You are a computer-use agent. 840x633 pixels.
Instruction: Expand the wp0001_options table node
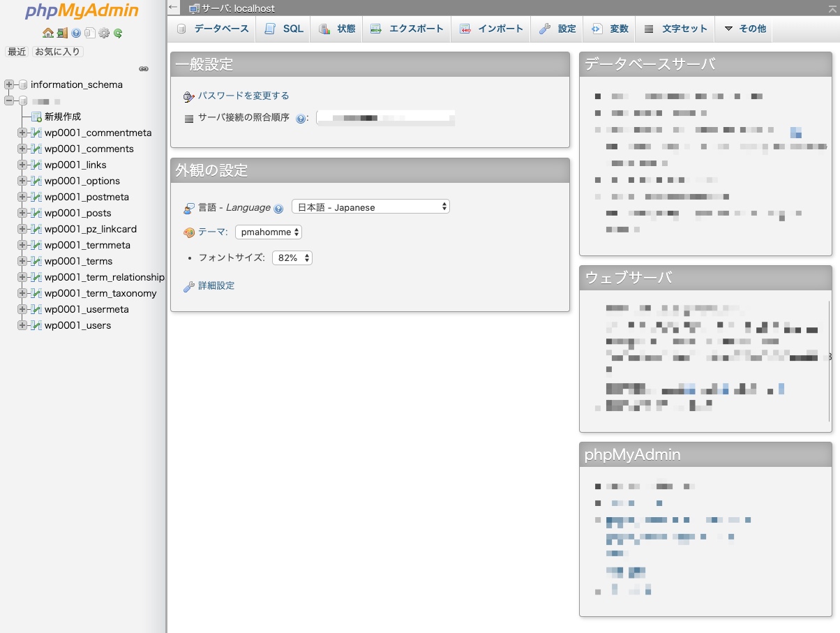(22, 181)
